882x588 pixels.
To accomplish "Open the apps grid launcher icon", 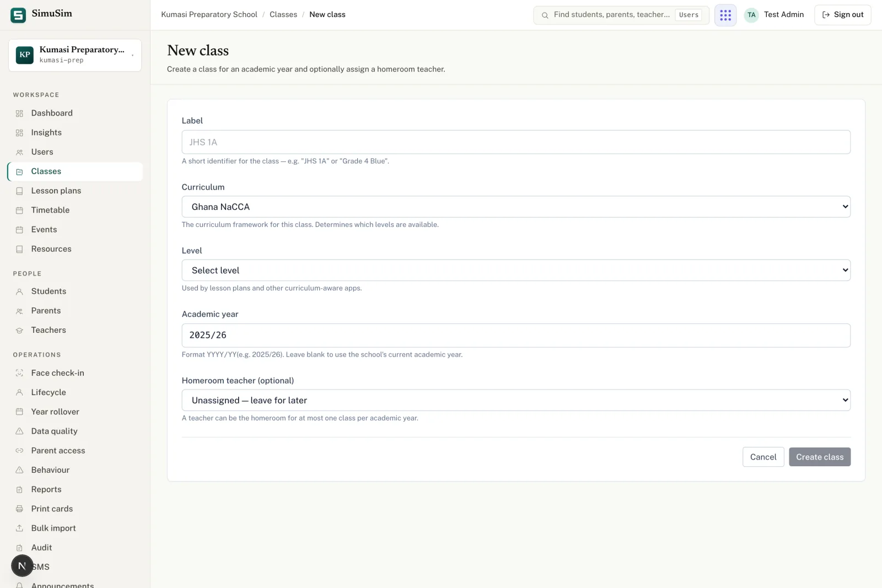I will [725, 15].
